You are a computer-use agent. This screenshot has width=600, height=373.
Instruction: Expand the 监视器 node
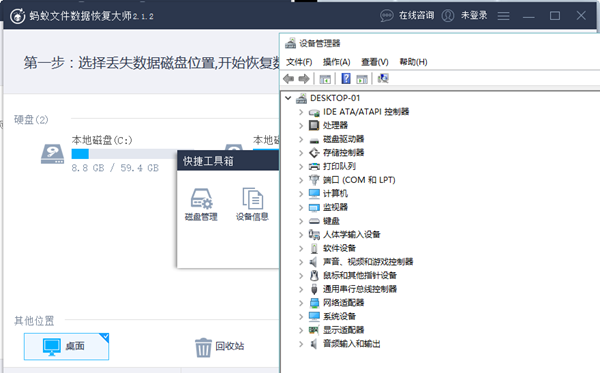click(x=301, y=207)
